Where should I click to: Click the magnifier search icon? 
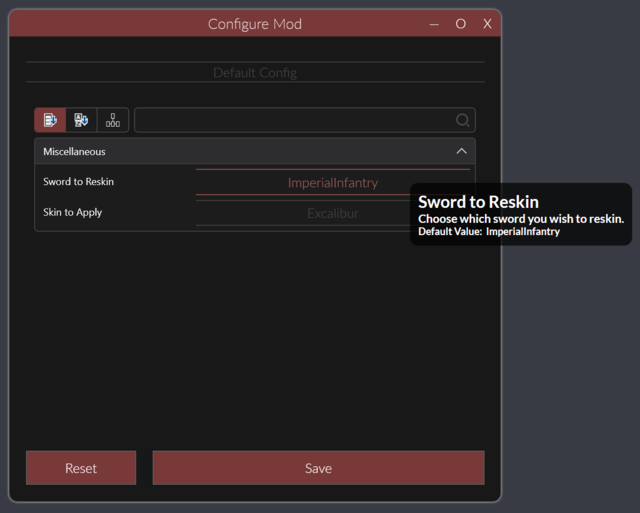click(x=462, y=120)
